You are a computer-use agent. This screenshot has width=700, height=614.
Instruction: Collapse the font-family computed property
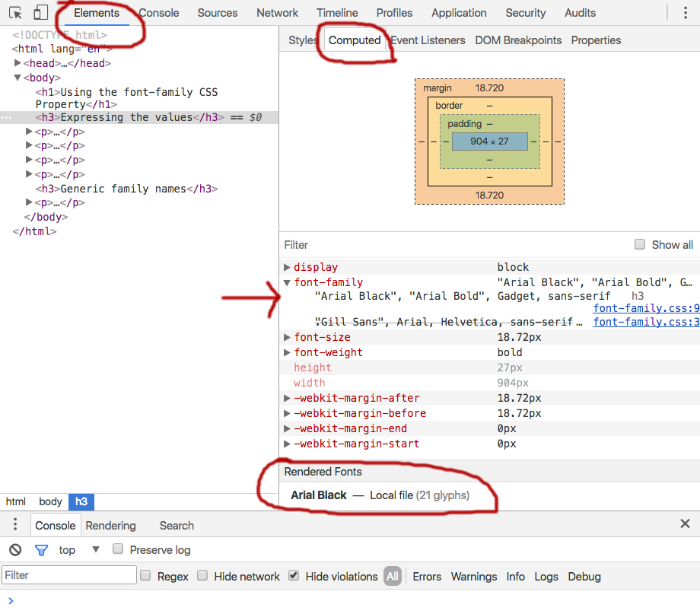click(287, 282)
